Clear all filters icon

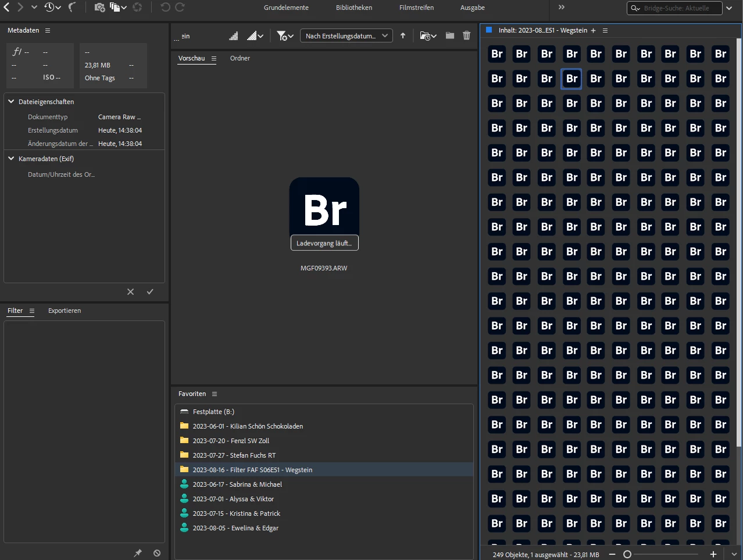click(157, 553)
